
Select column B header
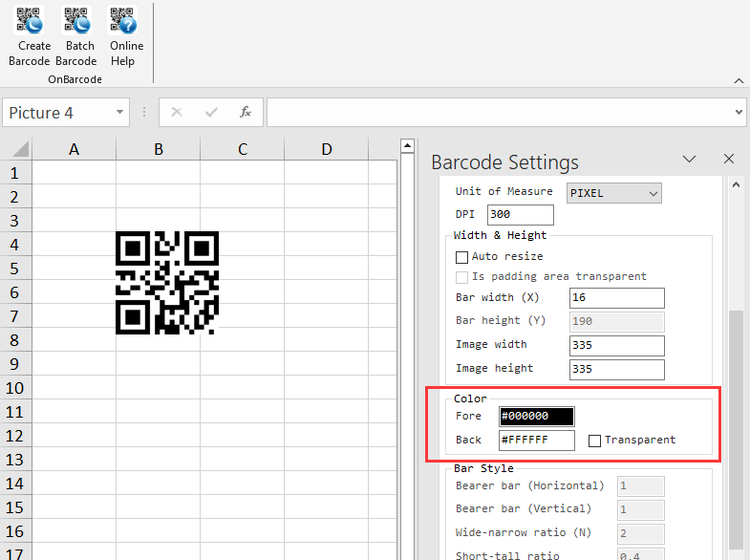click(x=158, y=149)
